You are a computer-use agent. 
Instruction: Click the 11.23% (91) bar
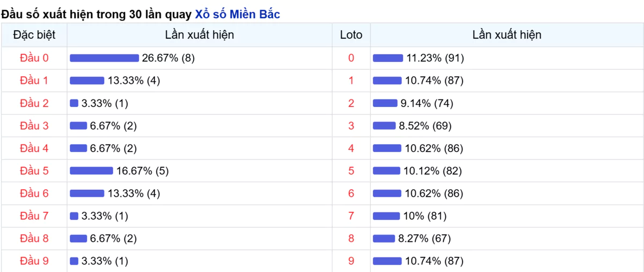point(388,58)
